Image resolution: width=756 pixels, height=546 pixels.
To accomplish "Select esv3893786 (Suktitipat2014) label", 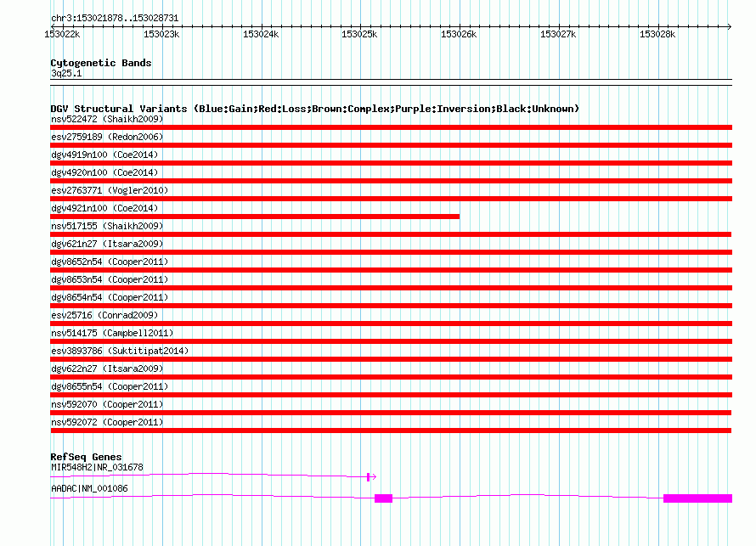I will (x=120, y=351).
